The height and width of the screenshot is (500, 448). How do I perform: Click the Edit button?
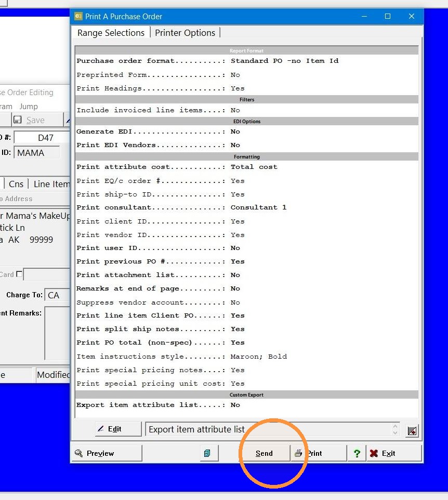pos(118,429)
